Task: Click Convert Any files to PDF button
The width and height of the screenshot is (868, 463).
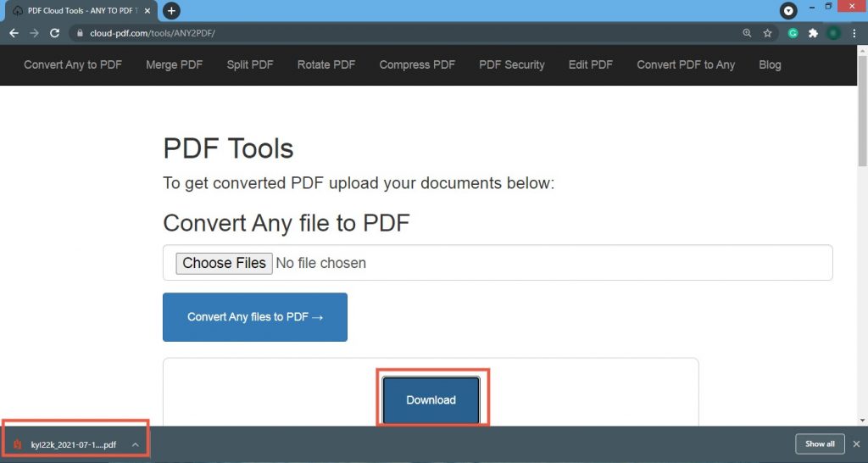Action: point(254,317)
